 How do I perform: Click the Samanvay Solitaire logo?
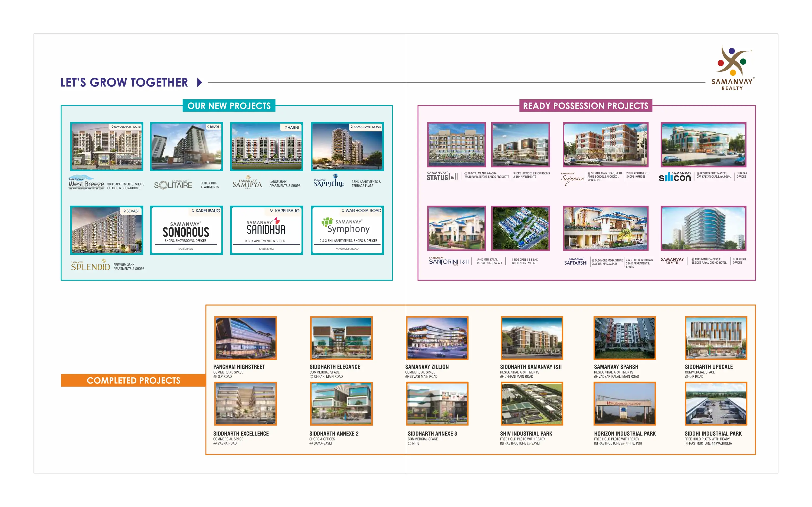pos(173,184)
